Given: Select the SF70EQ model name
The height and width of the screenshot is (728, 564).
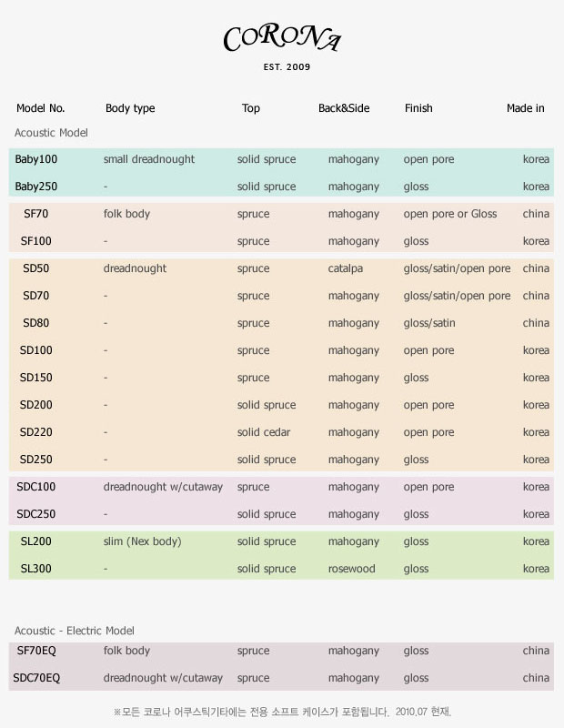Looking at the screenshot, I should point(36,651).
